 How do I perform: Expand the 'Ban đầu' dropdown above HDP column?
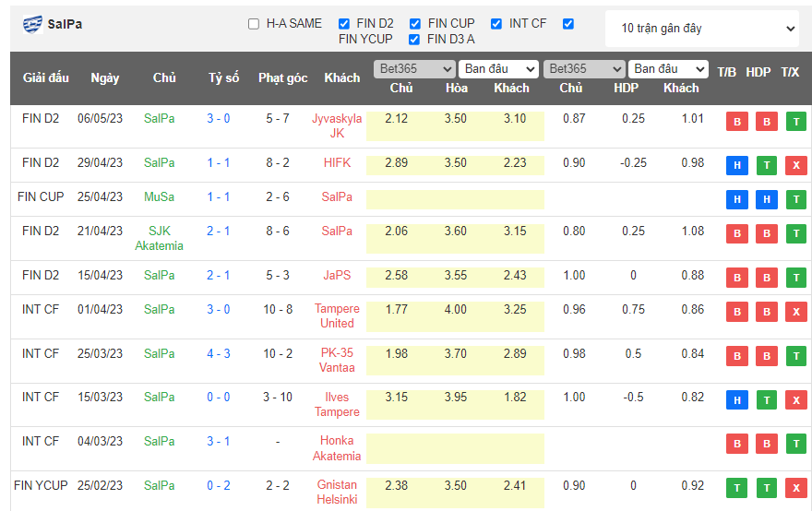click(x=668, y=69)
